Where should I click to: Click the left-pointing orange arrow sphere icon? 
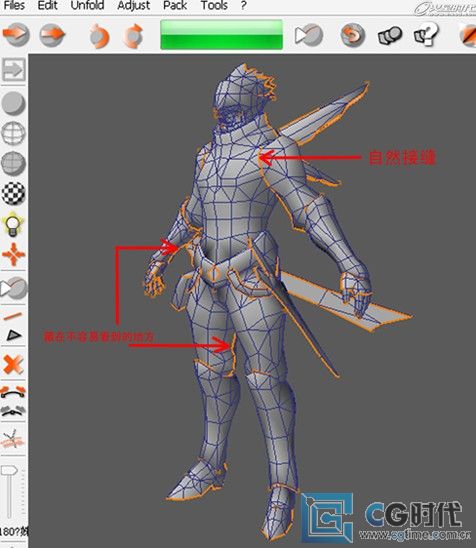15,34
